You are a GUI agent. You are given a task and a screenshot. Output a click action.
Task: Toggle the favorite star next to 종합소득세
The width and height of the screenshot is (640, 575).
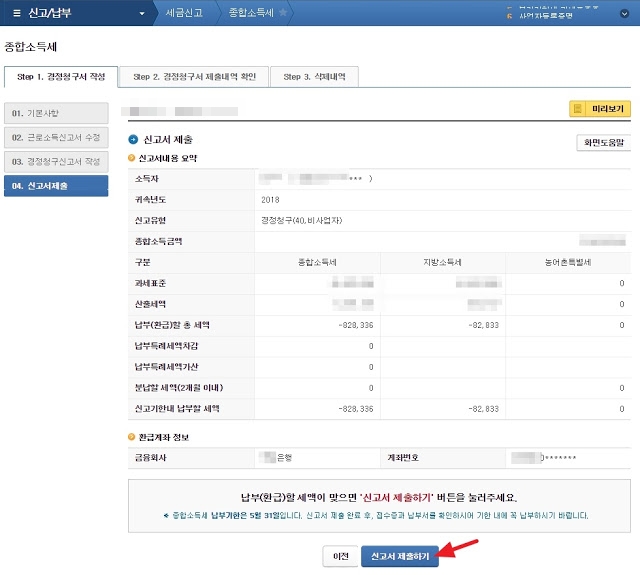[x=283, y=13]
